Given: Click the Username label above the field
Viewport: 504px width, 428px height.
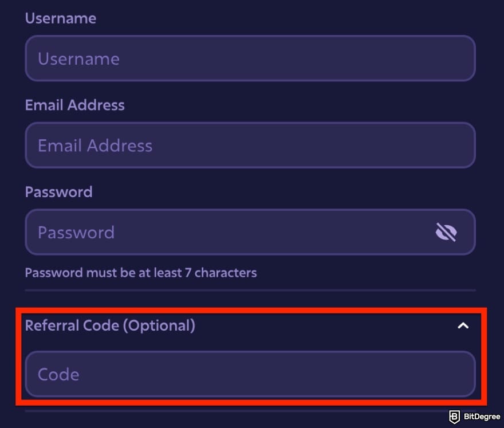Looking at the screenshot, I should click(x=60, y=18).
